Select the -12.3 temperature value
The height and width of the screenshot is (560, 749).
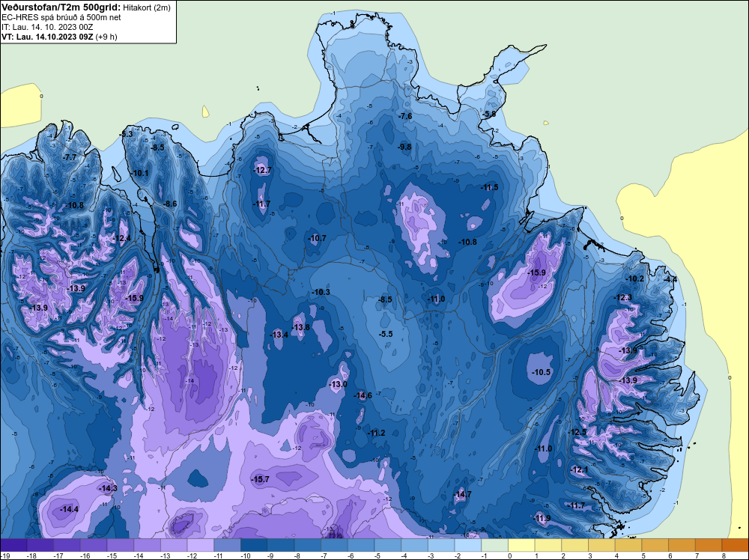pos(623,297)
